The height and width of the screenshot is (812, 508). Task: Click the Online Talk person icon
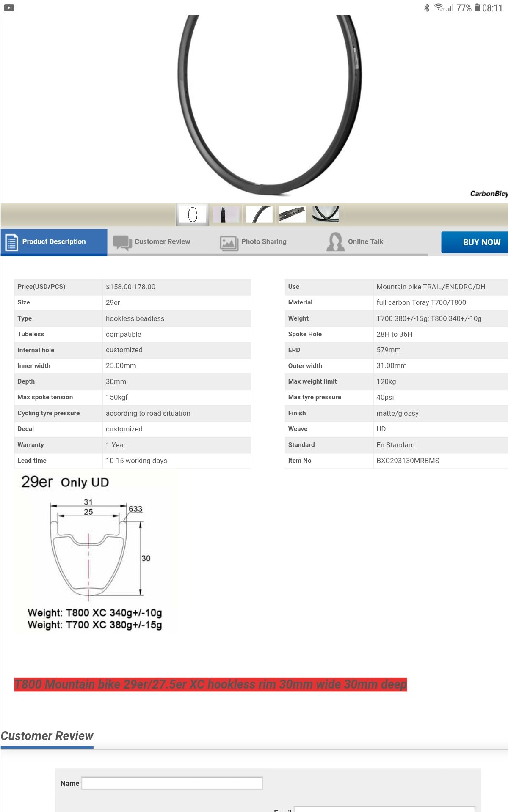tap(335, 242)
